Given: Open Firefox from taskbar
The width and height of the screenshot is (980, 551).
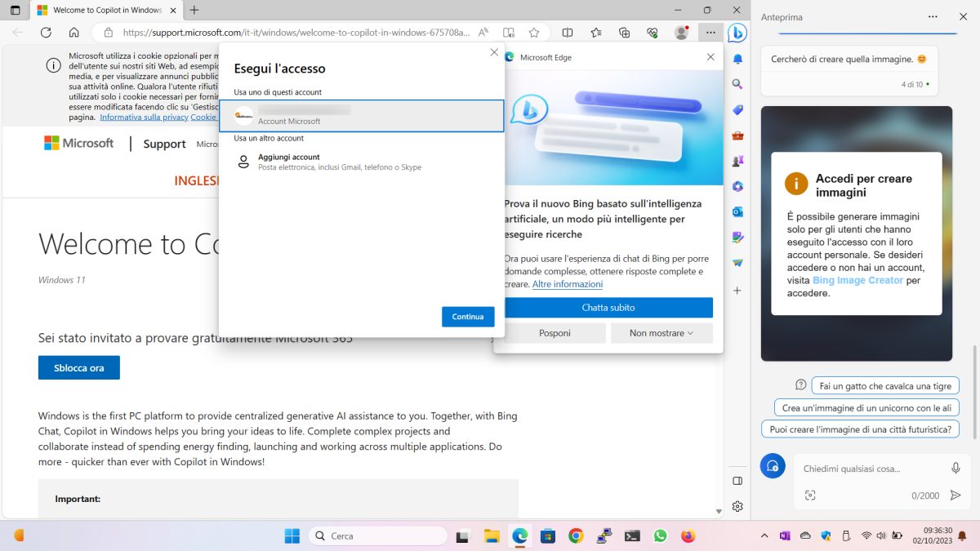Looking at the screenshot, I should pos(688,535).
